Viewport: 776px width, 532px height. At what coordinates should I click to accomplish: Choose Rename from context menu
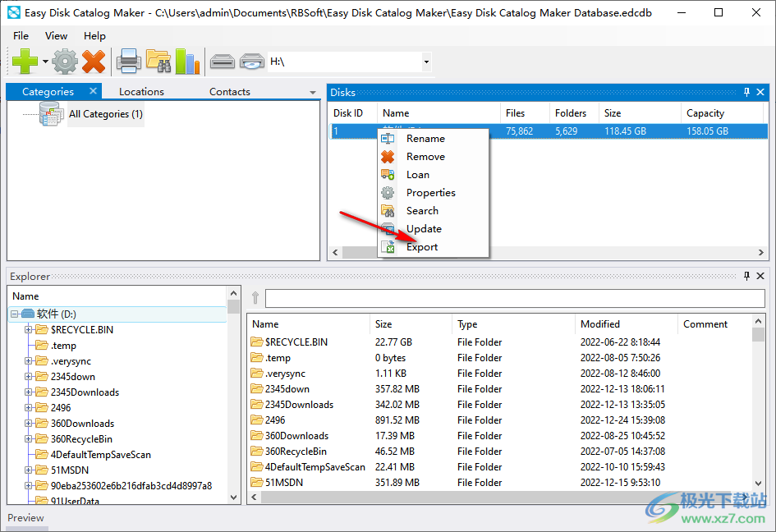click(x=433, y=139)
